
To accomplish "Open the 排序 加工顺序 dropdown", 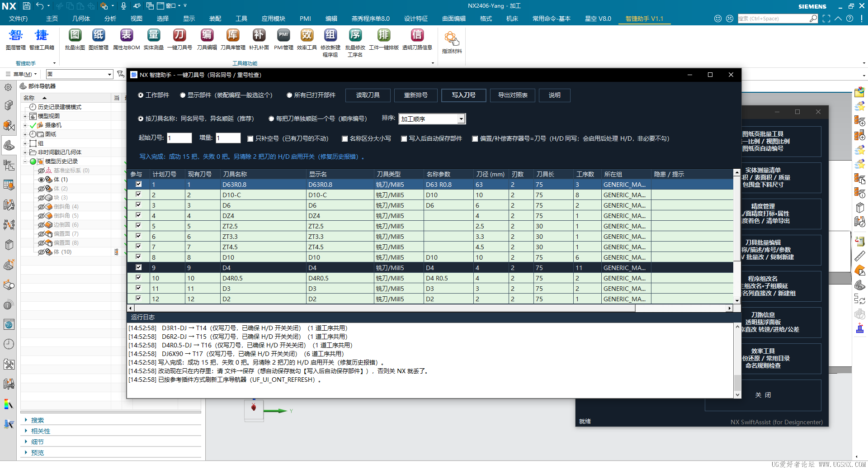I will click(x=432, y=119).
